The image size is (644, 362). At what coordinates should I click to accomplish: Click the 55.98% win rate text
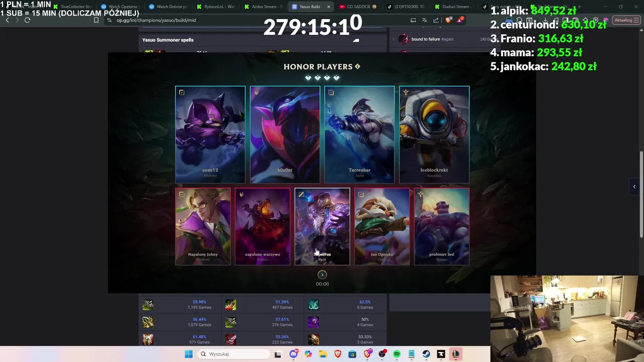click(x=199, y=302)
